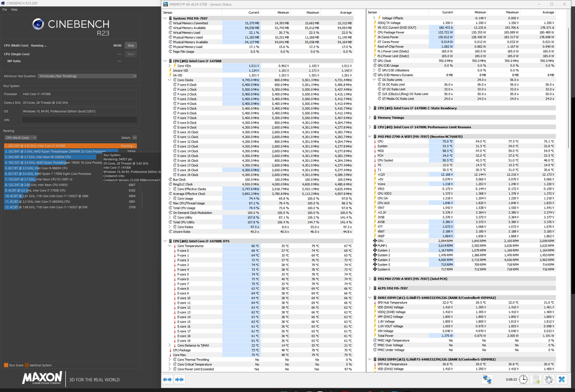This screenshot has height=392, width=575.
Task: Collapse CPU [#0]: Intel Core i7-14700K section
Action: (165, 61)
